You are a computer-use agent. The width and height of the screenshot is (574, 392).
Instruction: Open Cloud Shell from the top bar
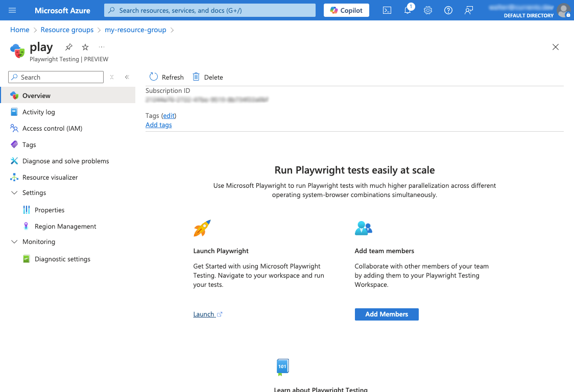tap(387, 10)
